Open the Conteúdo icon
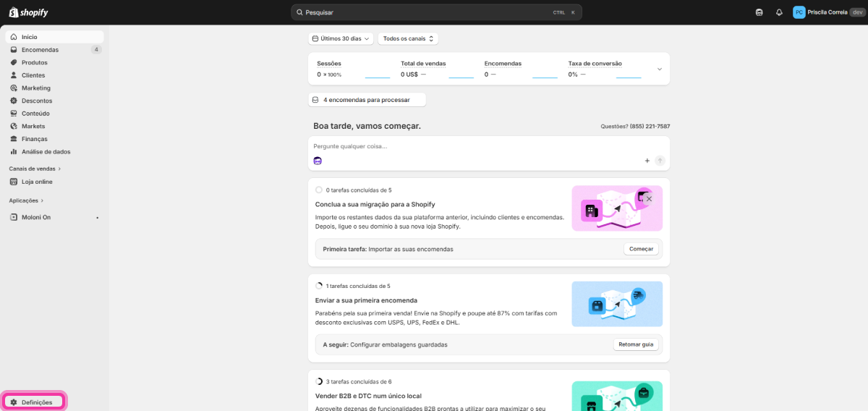Screen dimensions: 868x411 (14, 114)
